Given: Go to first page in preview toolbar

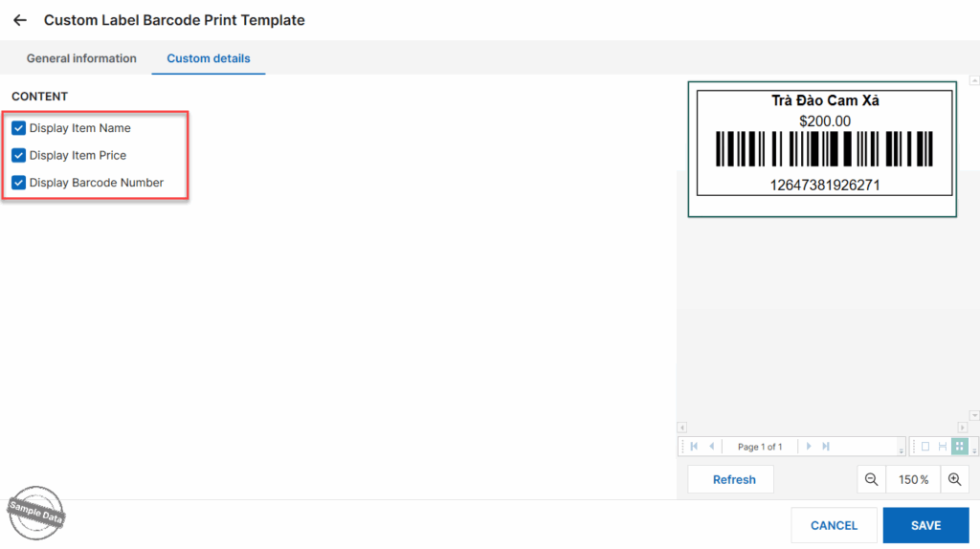Looking at the screenshot, I should coord(694,447).
